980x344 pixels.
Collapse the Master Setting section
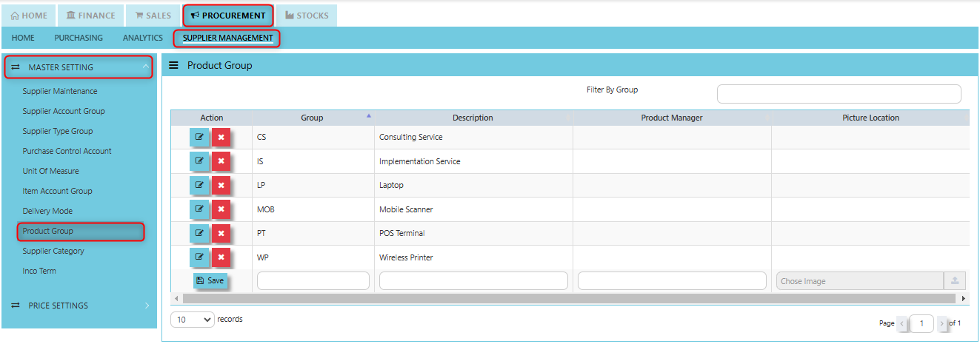[x=79, y=67]
